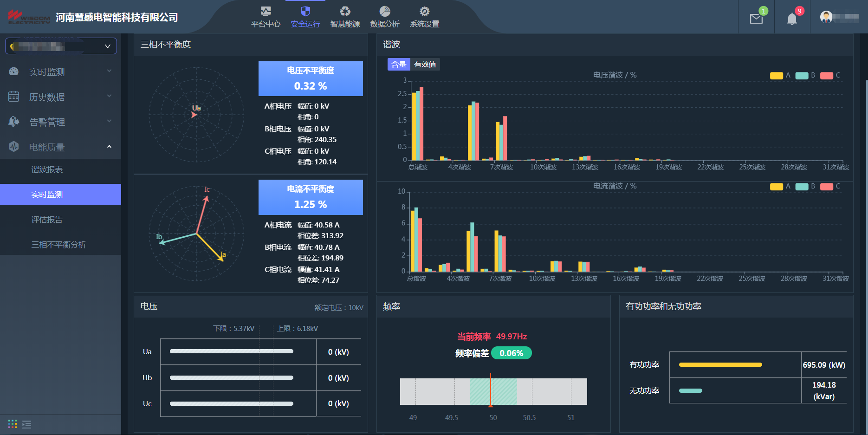Expand the 历史数据 sidebar menu
This screenshot has height=435, width=868.
click(x=60, y=97)
